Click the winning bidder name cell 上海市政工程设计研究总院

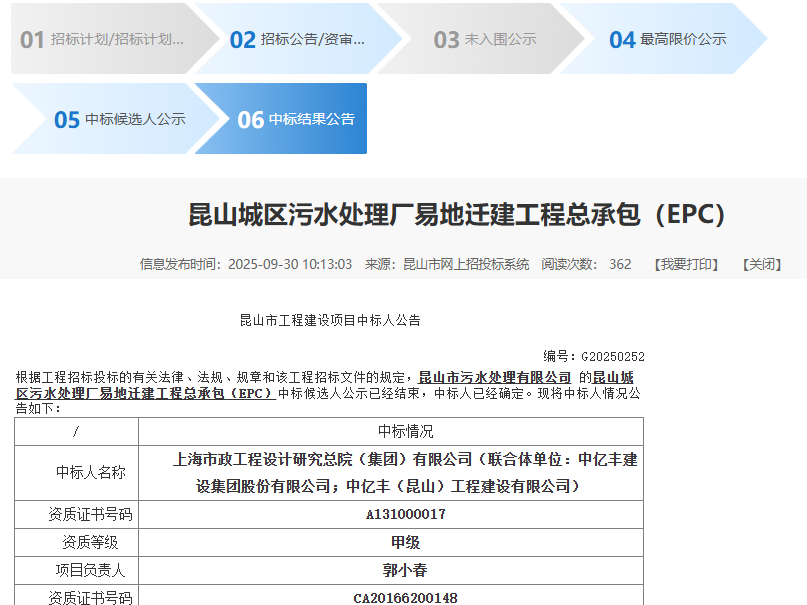click(405, 473)
